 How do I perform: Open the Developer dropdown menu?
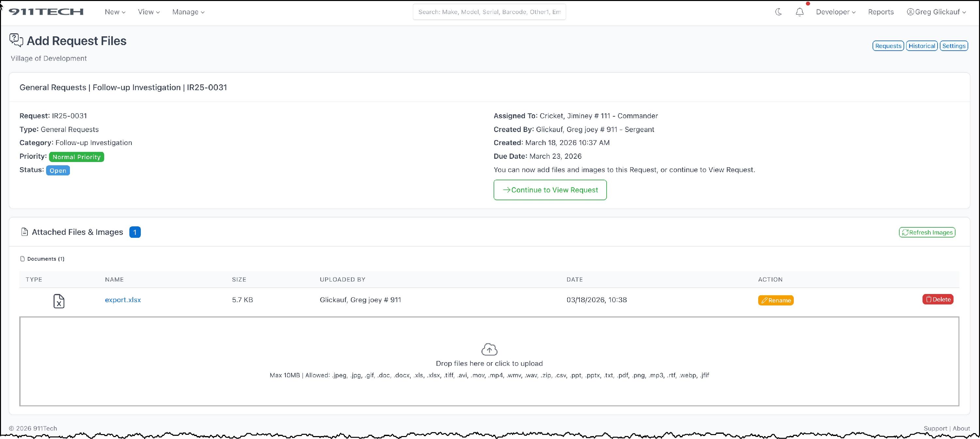pyautogui.click(x=835, y=12)
